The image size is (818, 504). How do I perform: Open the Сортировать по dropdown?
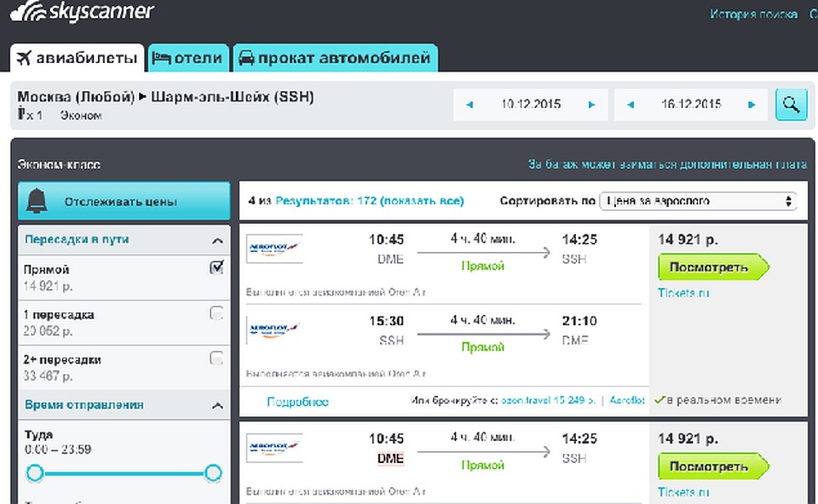(698, 201)
